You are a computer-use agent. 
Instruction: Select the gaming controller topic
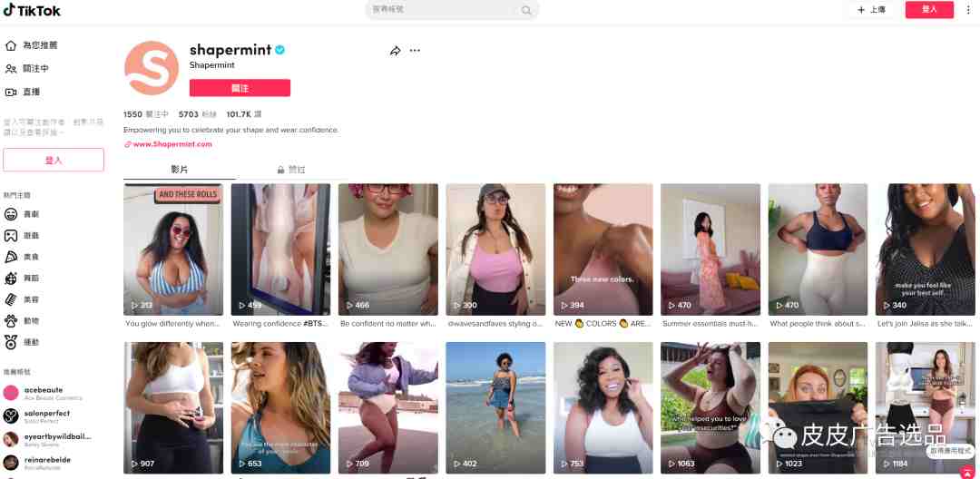[11, 236]
